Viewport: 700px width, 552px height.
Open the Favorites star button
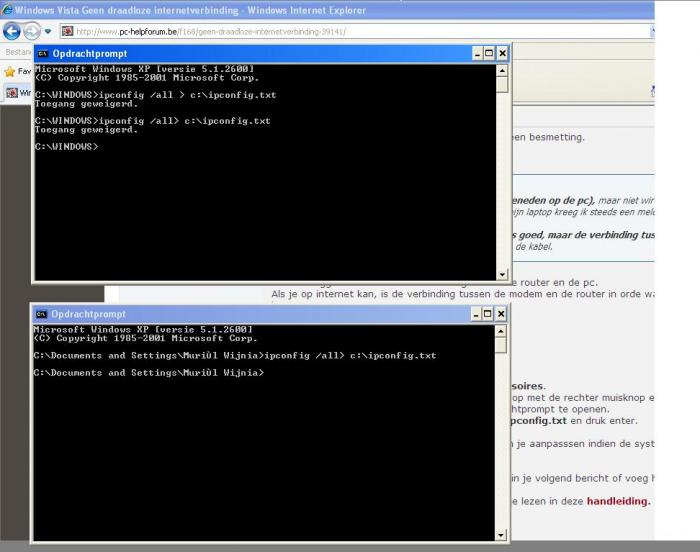pos(10,71)
